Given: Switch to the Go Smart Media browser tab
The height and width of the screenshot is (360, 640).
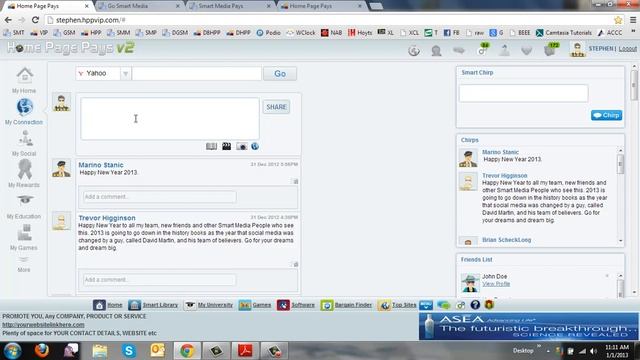Looking at the screenshot, I should tap(139, 6).
